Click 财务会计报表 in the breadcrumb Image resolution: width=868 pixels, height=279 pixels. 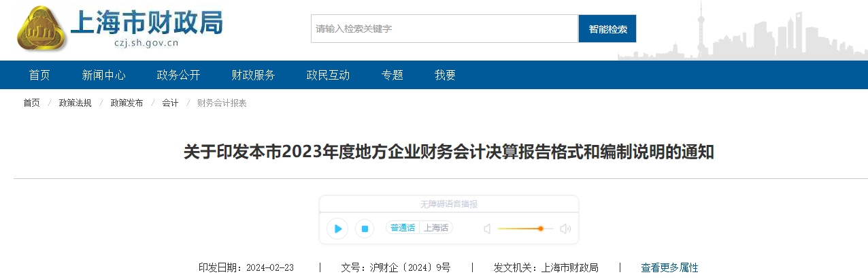coord(222,103)
